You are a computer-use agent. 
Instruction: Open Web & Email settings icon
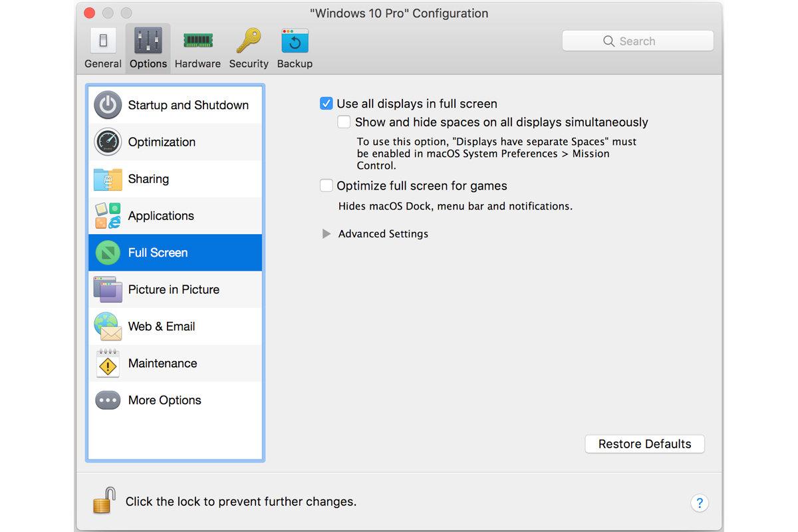pos(107,326)
